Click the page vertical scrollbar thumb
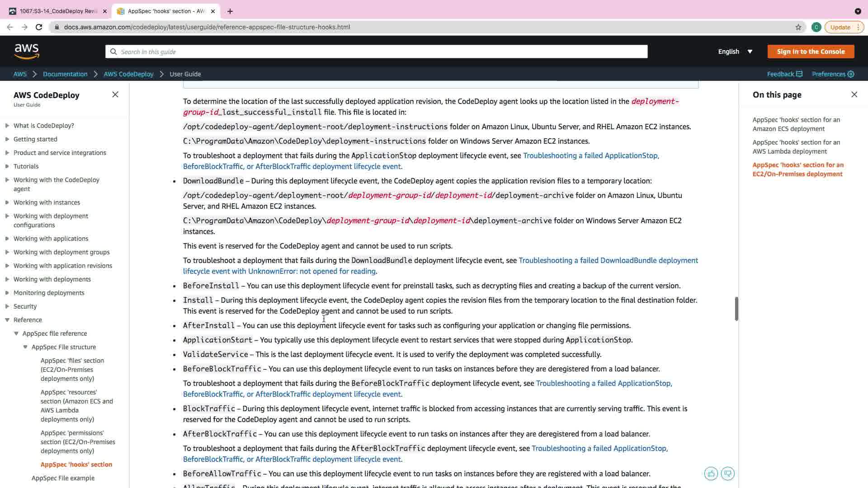The image size is (868, 488). coord(736,309)
